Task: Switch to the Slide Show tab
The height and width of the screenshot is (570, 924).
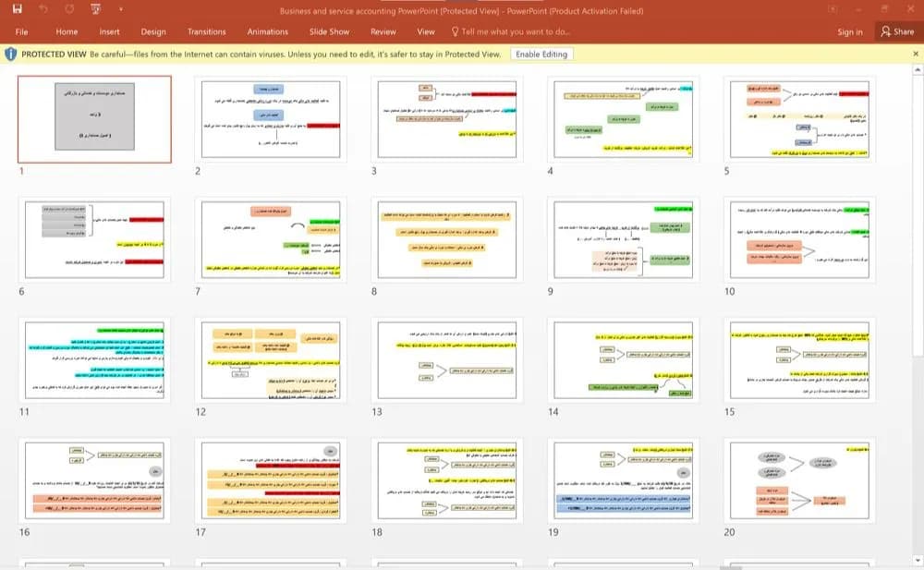Action: tap(330, 31)
